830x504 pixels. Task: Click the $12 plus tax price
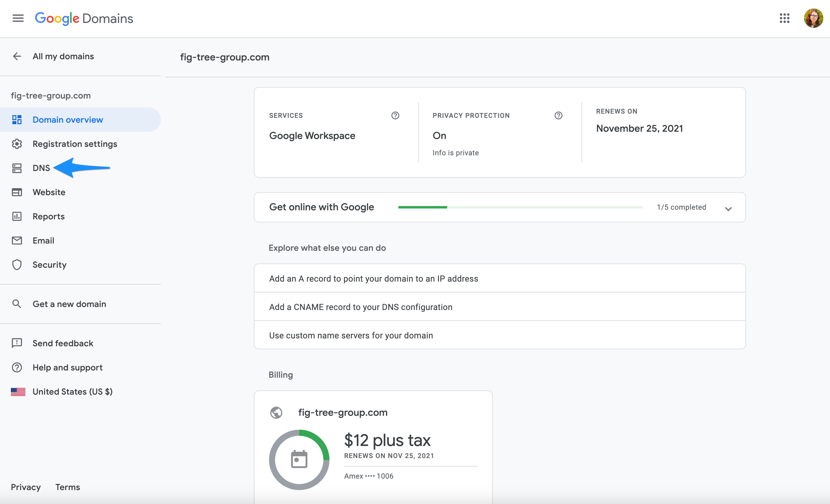[x=387, y=440]
